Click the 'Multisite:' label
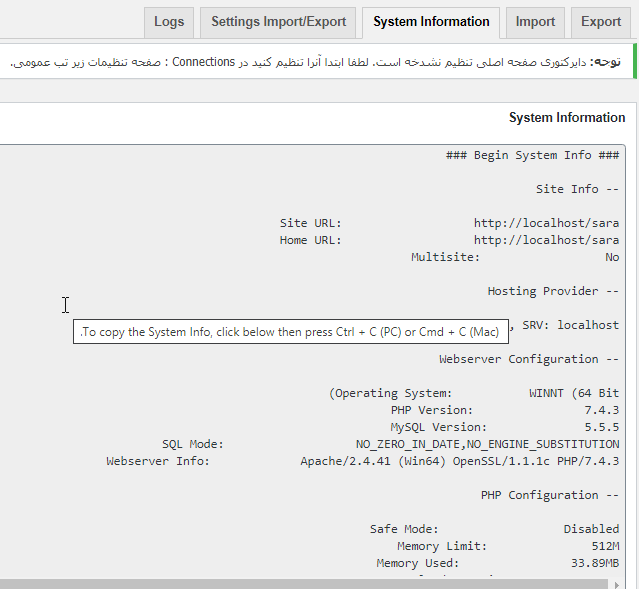The image size is (639, 589). (x=445, y=257)
